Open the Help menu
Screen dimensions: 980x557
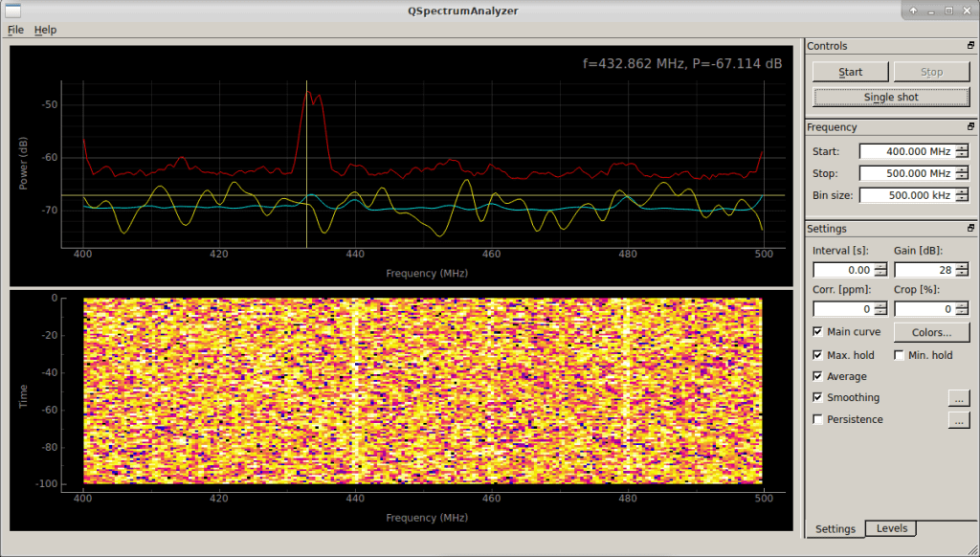click(x=45, y=30)
